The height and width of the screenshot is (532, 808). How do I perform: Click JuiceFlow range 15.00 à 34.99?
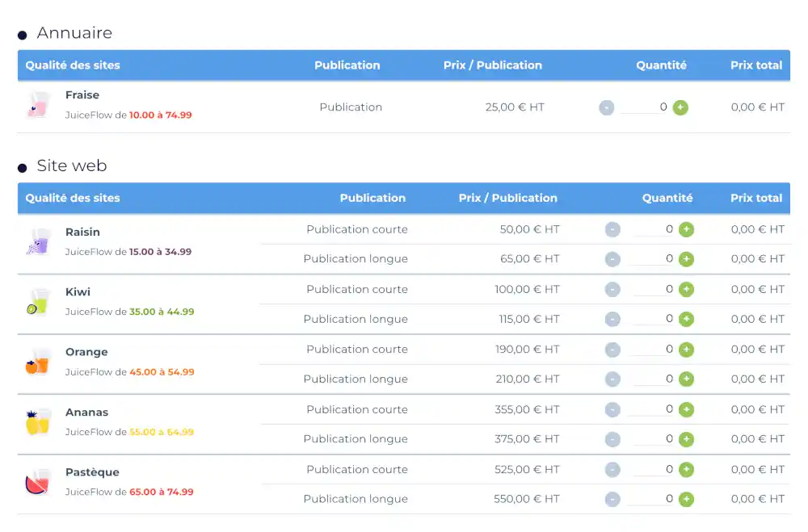click(x=160, y=252)
